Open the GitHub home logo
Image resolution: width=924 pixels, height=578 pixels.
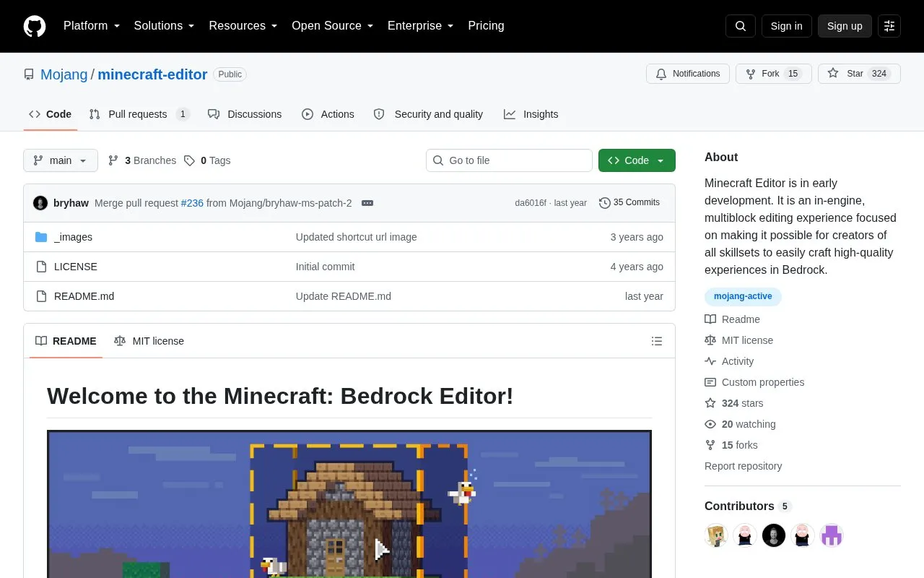tap(35, 26)
